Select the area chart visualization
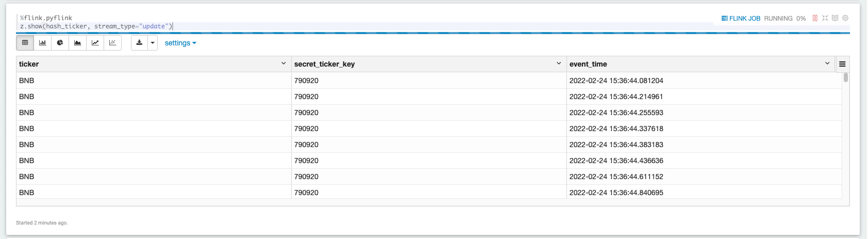This screenshot has height=239, width=868. (x=78, y=43)
